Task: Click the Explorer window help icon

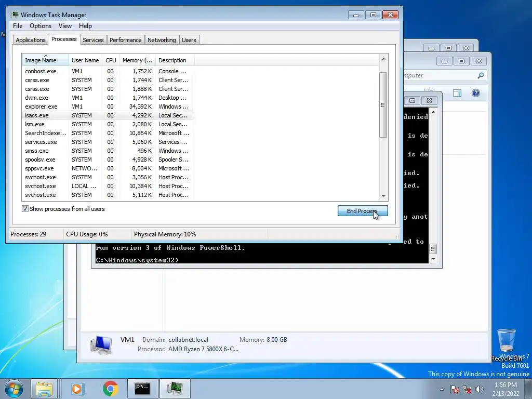Action: click(476, 93)
